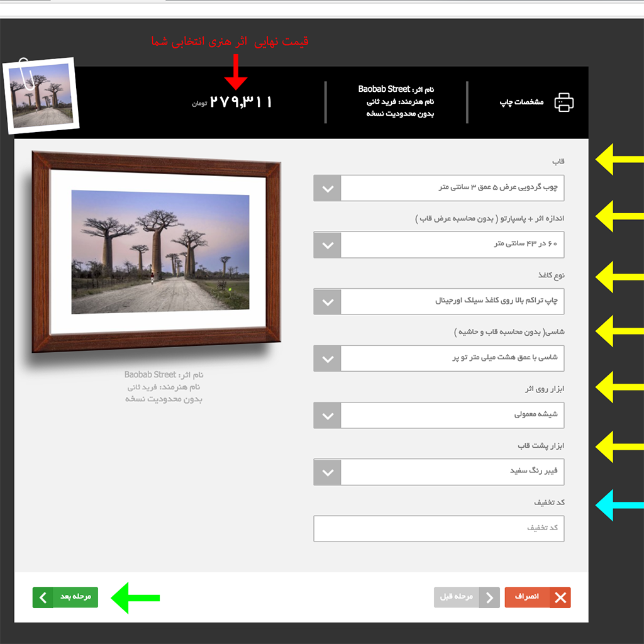Open the size field ۶۰ در ۴۳ سانتی متر
The height and width of the screenshot is (644, 644).
point(438,245)
